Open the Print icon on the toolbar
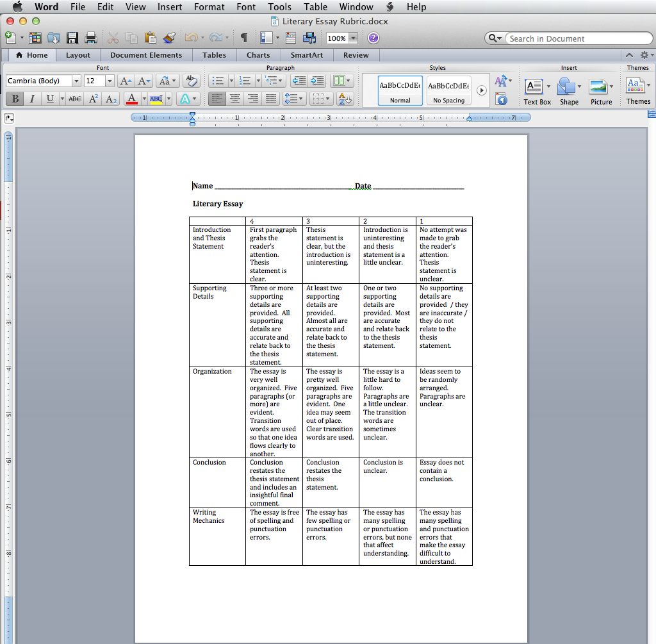 (92, 37)
